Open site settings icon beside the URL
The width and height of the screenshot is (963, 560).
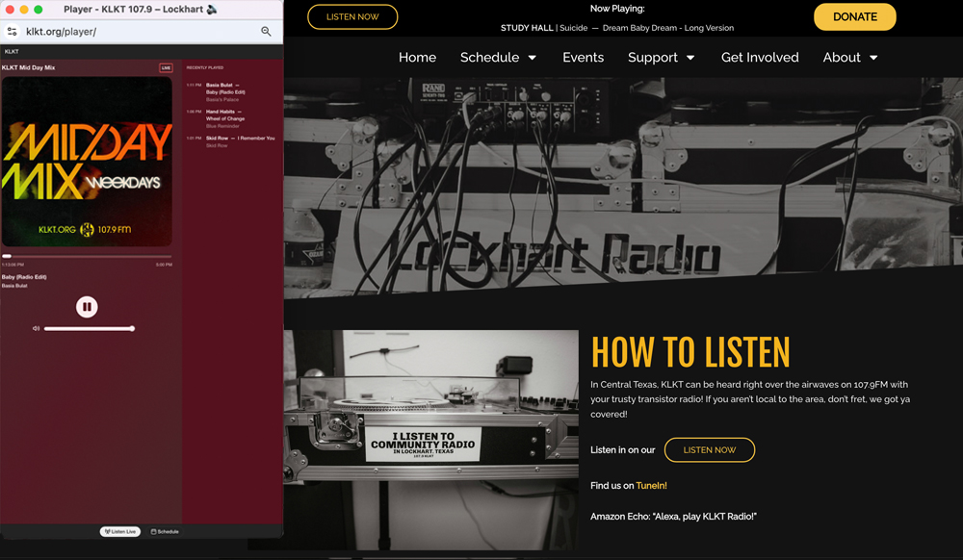coord(13,32)
